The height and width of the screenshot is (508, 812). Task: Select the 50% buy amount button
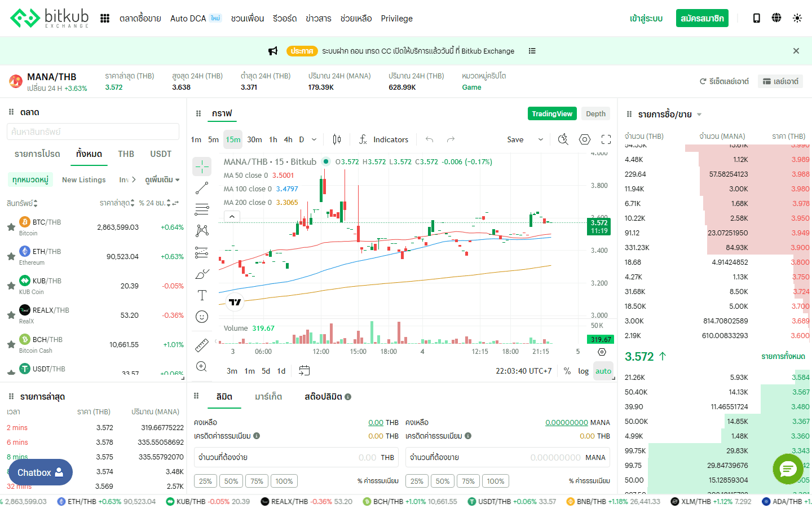(x=231, y=481)
